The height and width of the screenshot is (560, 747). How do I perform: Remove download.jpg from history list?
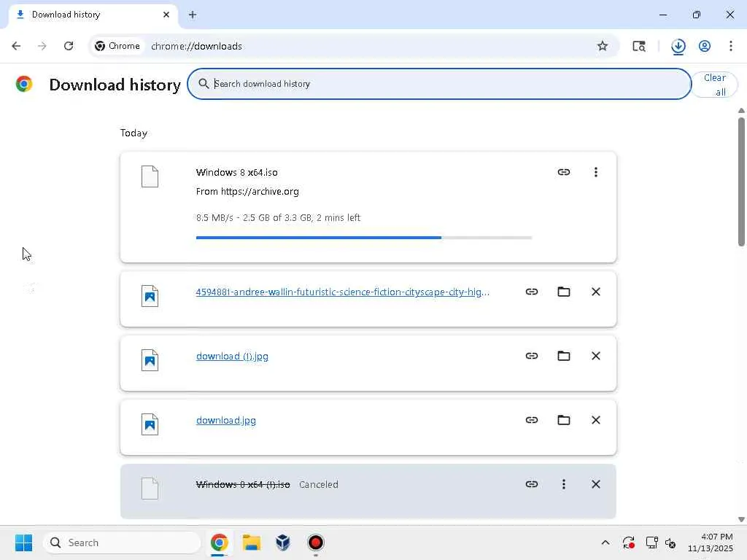[595, 420]
